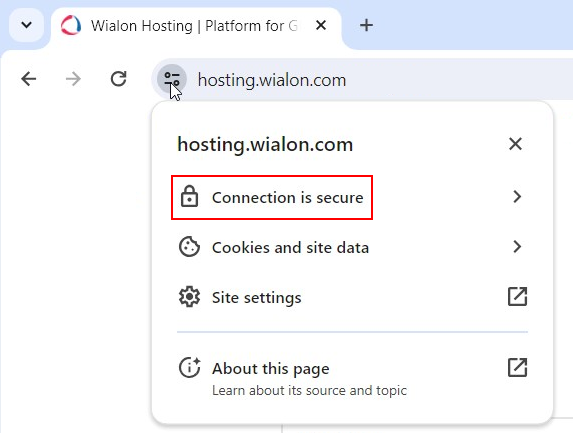573x433 pixels.
Task: Select Cookies and site data entry
Action: coord(352,247)
